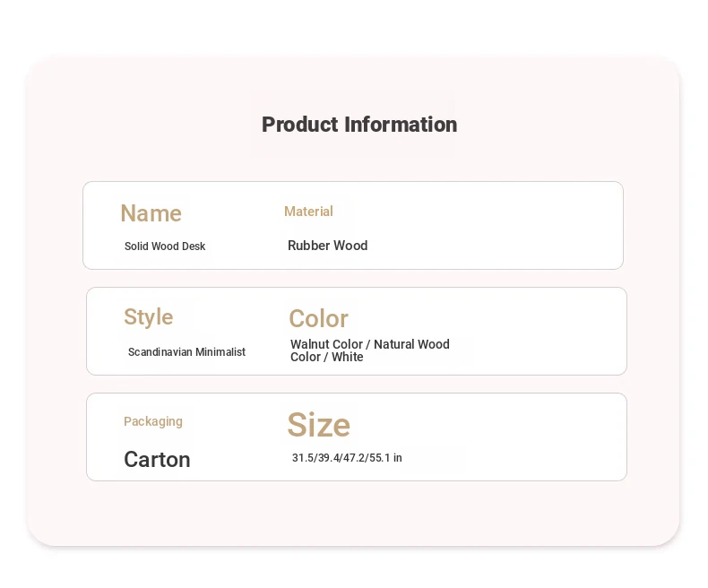Image resolution: width=708 pixels, height=588 pixels.
Task: Select the Packaging label
Action: [x=153, y=422]
